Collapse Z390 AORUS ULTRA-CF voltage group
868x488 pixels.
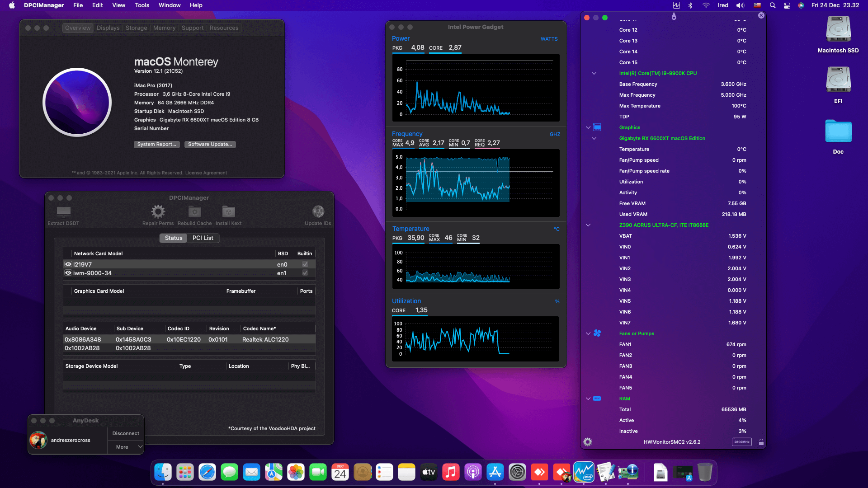588,225
